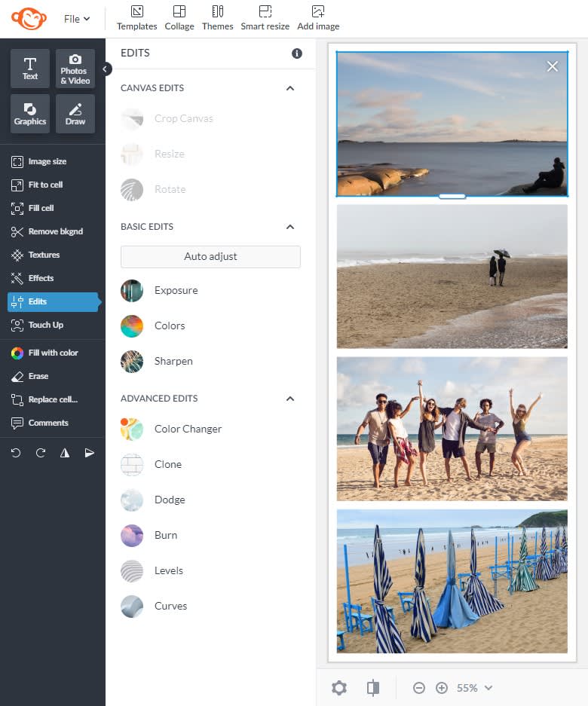The image size is (588, 706).
Task: Zoom in with plus button
Action: [x=442, y=688]
